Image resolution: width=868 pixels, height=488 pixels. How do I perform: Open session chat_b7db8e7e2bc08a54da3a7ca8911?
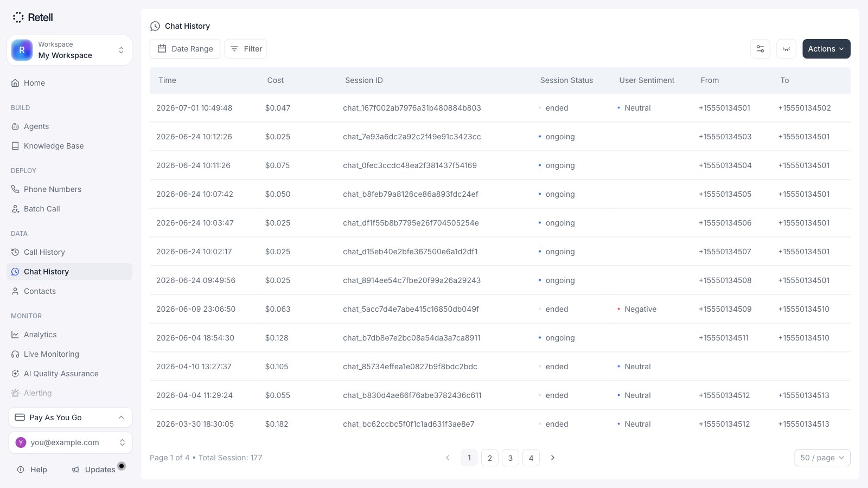pos(412,338)
